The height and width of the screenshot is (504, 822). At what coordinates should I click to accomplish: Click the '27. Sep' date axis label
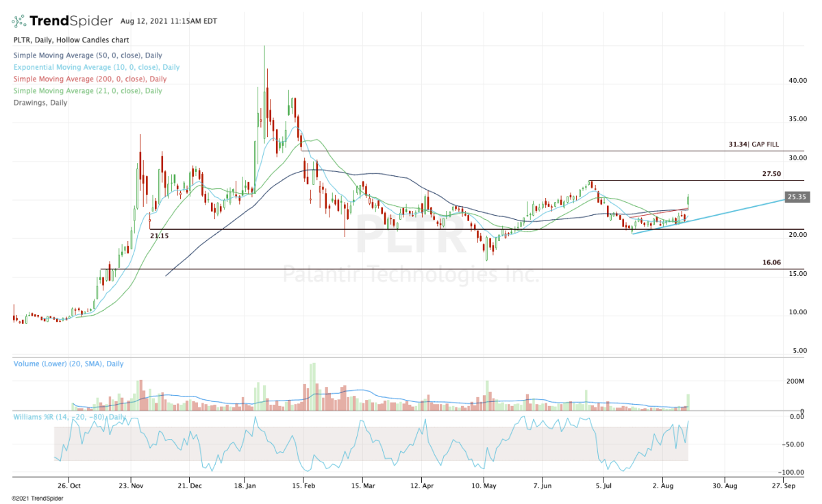tap(784, 485)
